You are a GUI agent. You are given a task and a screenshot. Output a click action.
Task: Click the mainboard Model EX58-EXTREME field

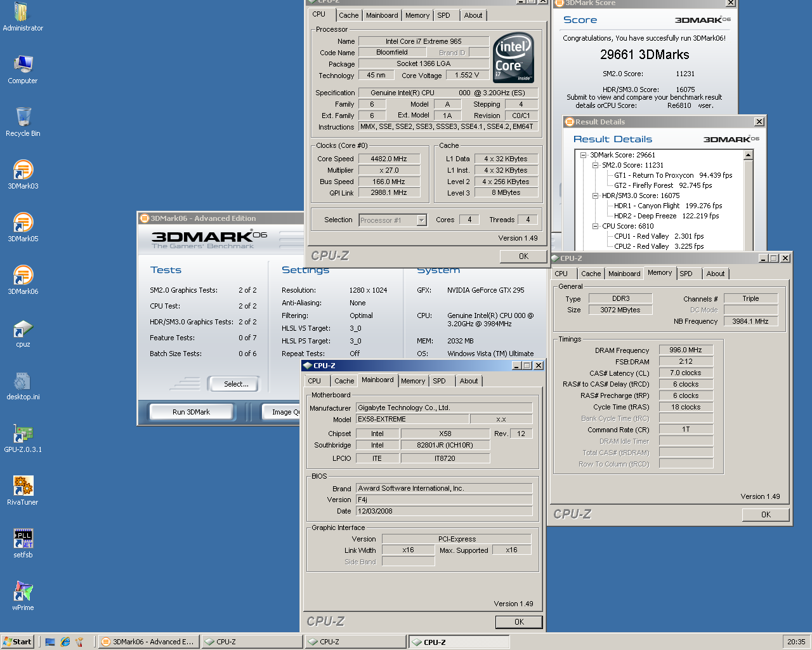[412, 419]
